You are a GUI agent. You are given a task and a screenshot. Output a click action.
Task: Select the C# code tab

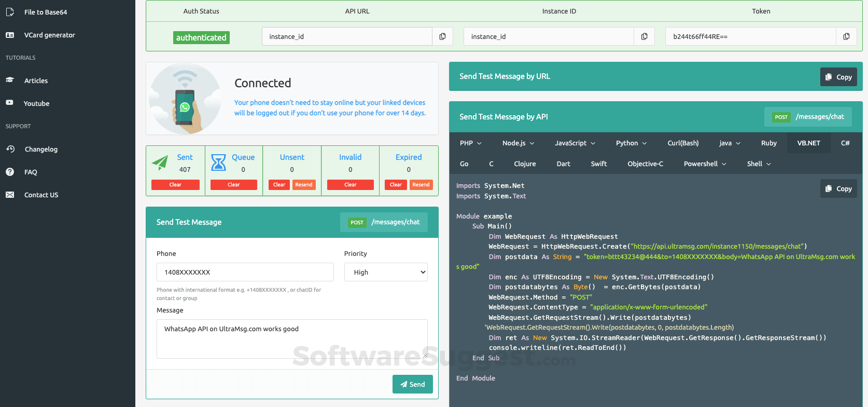coord(845,143)
